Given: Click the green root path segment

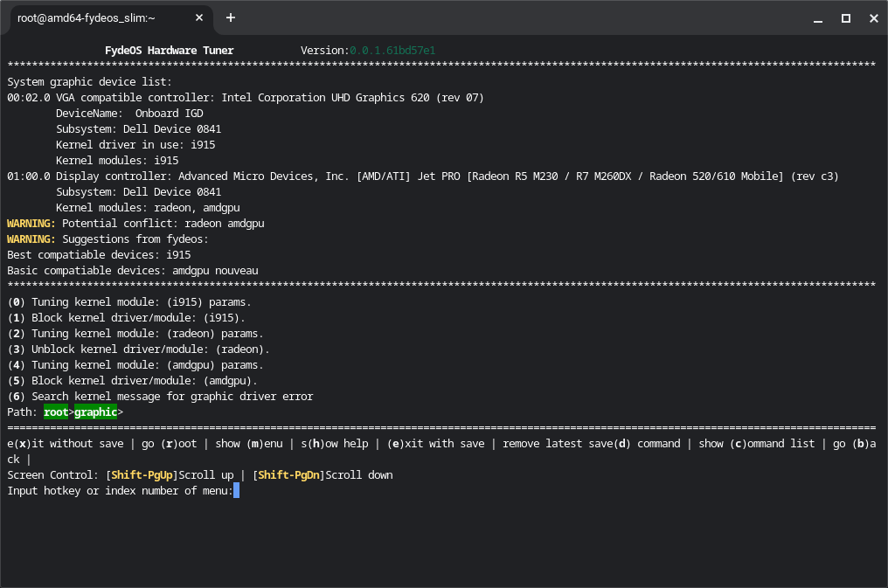Looking at the screenshot, I should 56,412.
